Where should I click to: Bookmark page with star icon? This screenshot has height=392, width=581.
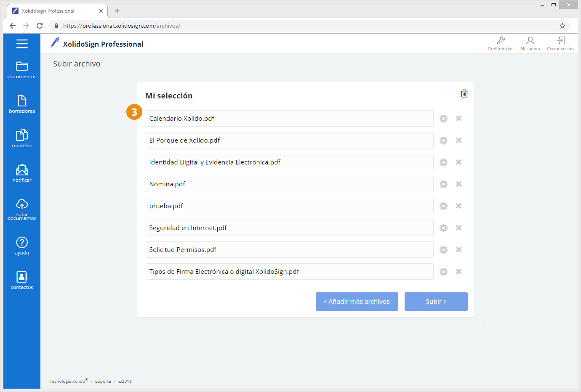pyautogui.click(x=562, y=26)
